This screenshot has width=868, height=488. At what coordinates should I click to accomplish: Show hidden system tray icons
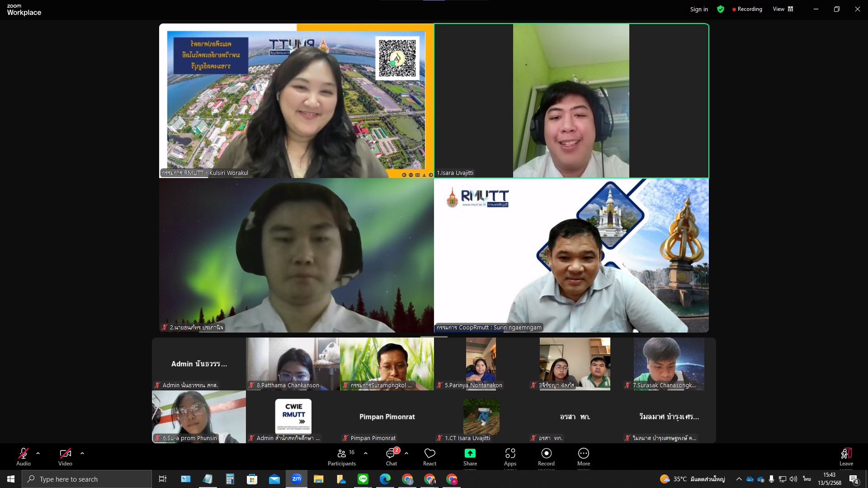pos(739,479)
